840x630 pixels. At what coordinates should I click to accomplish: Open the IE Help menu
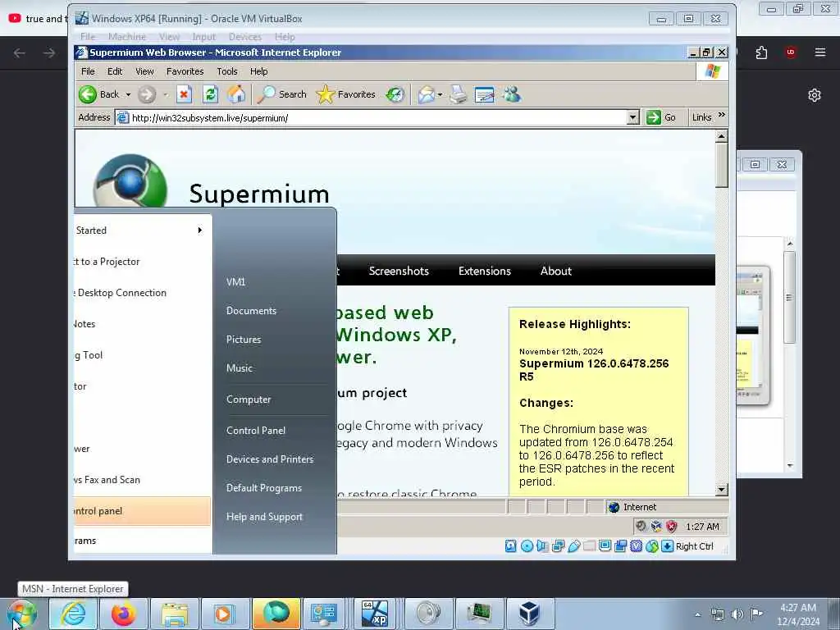pos(258,71)
